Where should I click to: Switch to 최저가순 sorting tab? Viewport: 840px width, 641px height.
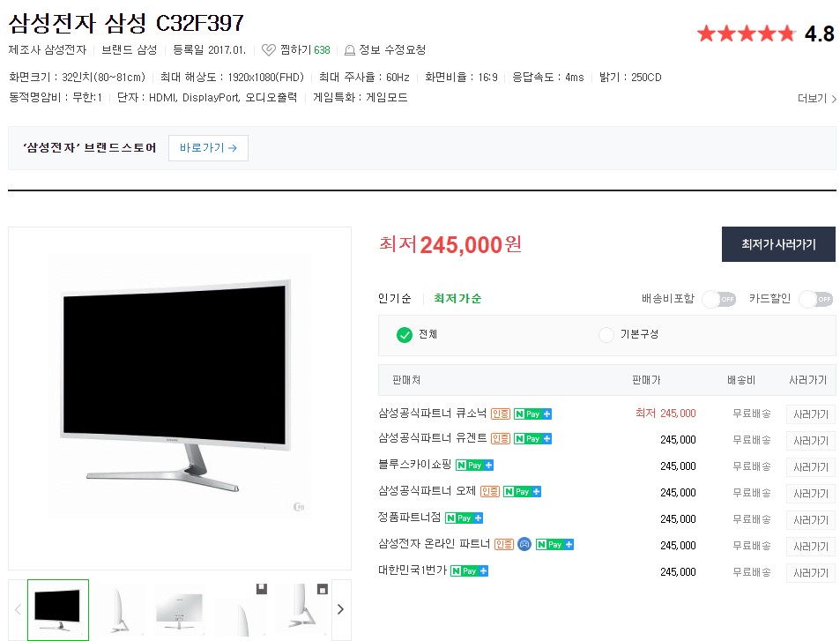(x=457, y=299)
